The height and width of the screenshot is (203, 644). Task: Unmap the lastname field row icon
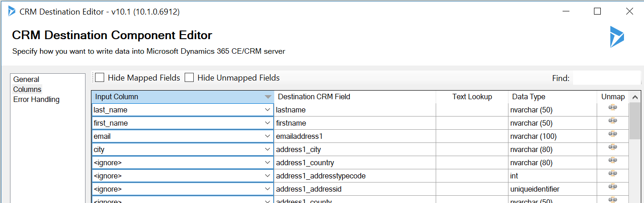pos(612,107)
